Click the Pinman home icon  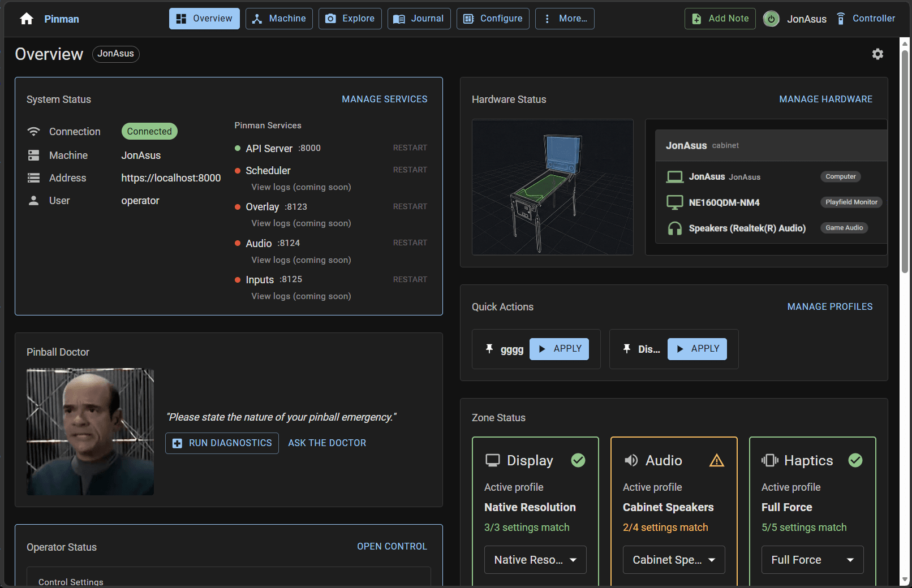(x=27, y=19)
